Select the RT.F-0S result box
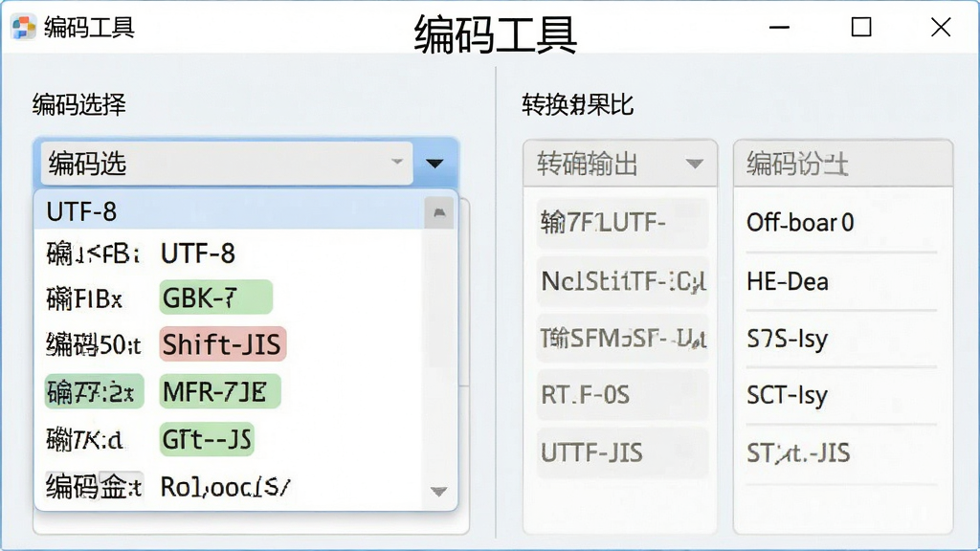Image resolution: width=980 pixels, height=551 pixels. tap(622, 395)
